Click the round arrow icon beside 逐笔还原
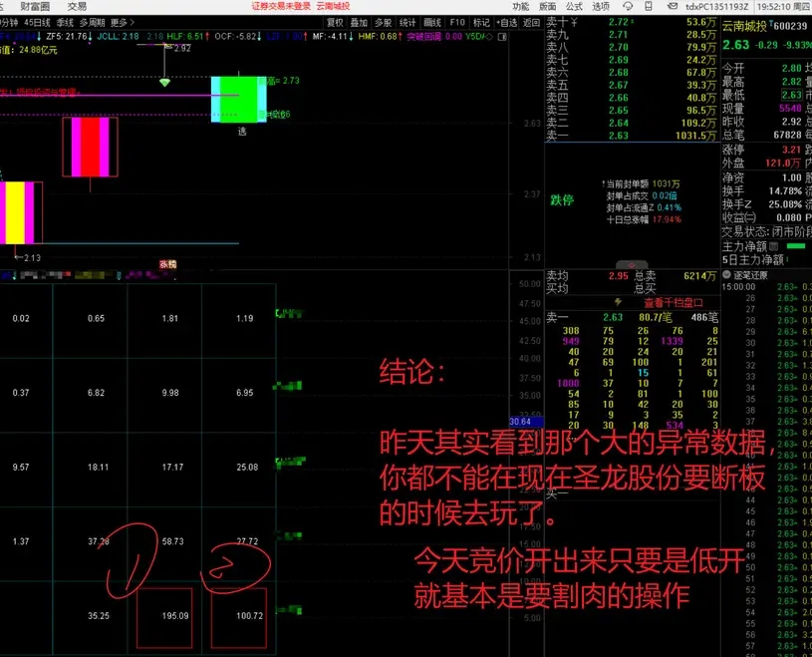This screenshot has width=812, height=657. [726, 274]
